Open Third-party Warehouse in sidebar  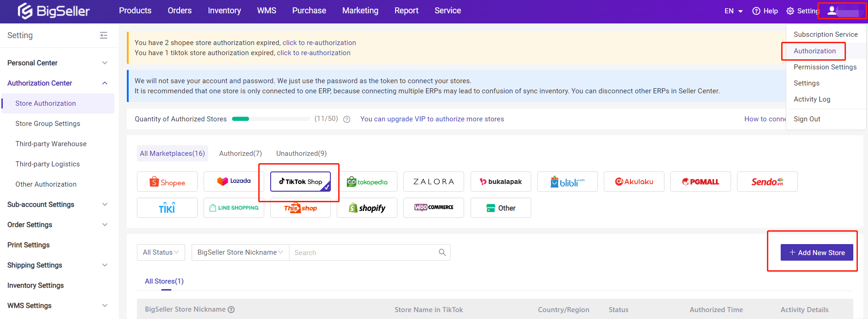pos(51,144)
